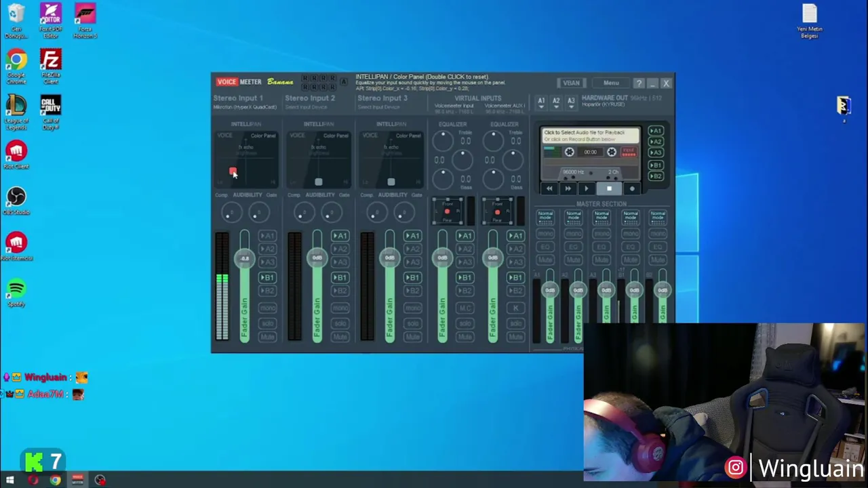The image size is (868, 488).
Task: Click the Voicemeeter help question mark icon
Action: pos(639,83)
